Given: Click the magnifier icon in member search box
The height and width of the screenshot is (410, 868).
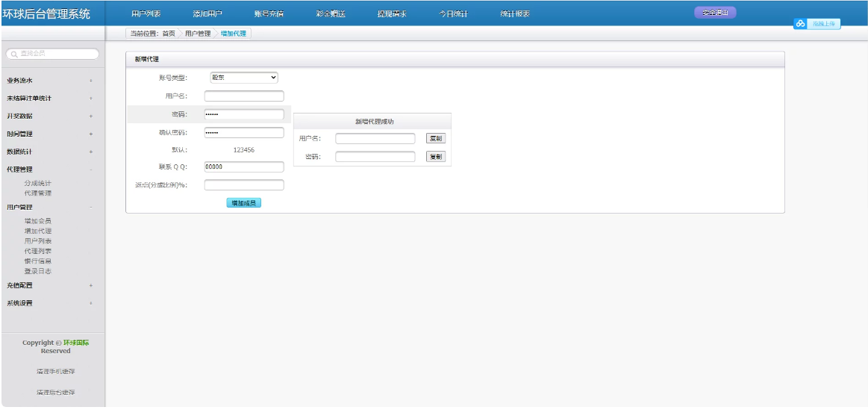Looking at the screenshot, I should coord(13,54).
